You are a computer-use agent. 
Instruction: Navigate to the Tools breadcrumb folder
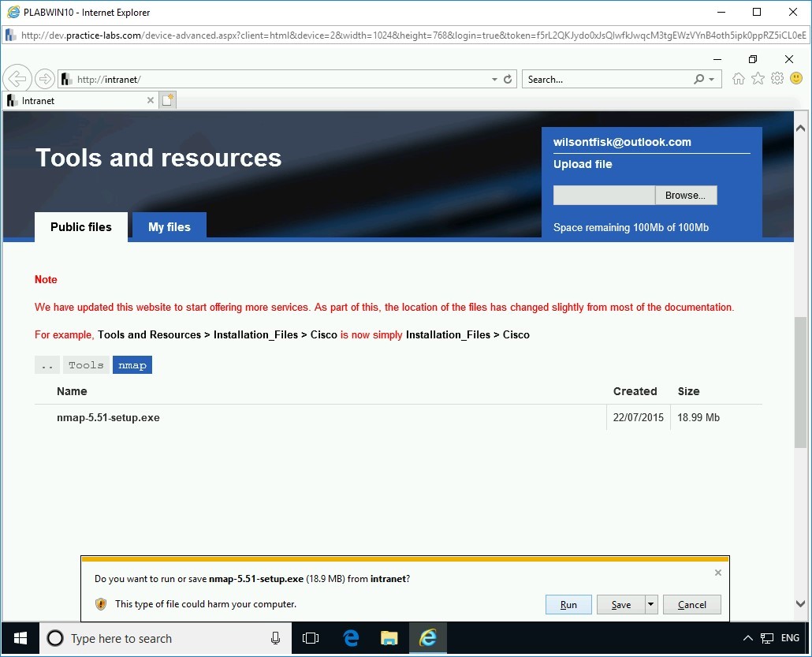coord(86,364)
